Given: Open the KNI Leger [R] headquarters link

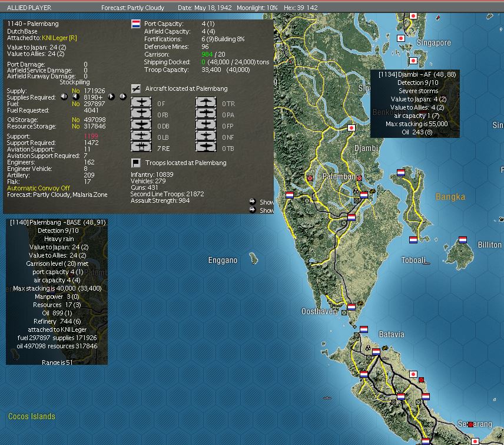Looking at the screenshot, I should (x=59, y=38).
